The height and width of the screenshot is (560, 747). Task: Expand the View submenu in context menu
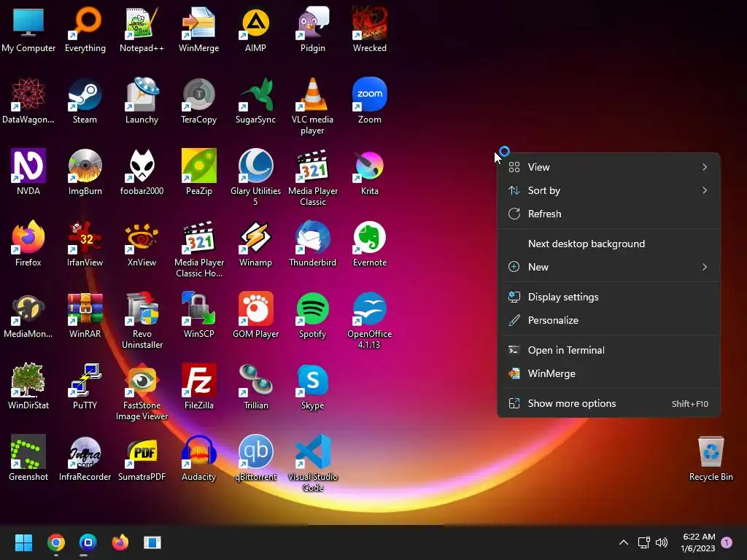coord(608,167)
